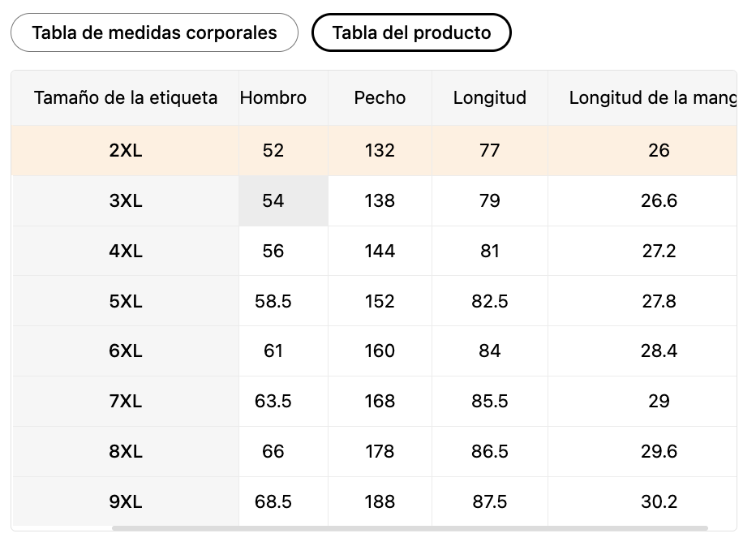
Task: Click the highlighted 54 shoulder cell
Action: pyautogui.click(x=273, y=200)
